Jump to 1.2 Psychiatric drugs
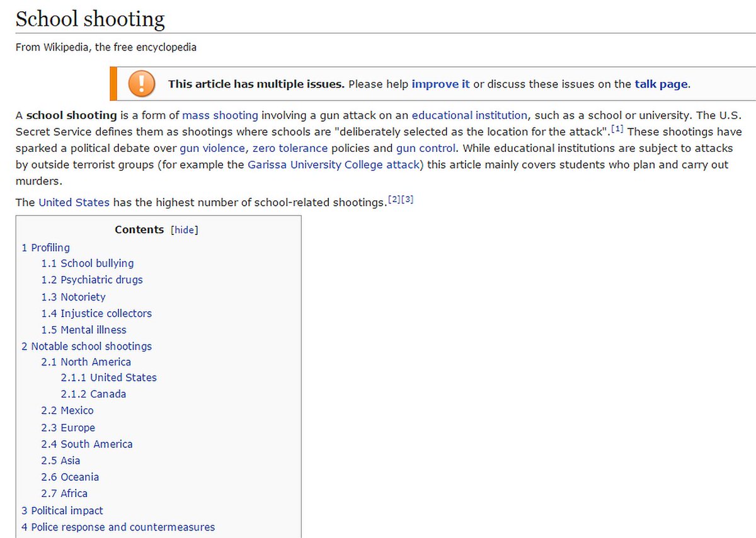The width and height of the screenshot is (756, 538). coord(92,280)
